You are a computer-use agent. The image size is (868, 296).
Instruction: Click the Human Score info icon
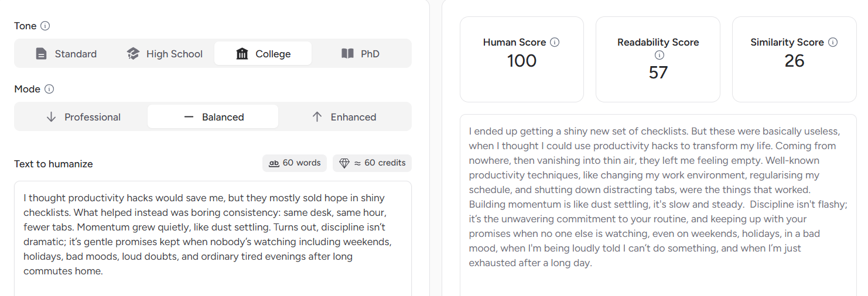pyautogui.click(x=555, y=42)
